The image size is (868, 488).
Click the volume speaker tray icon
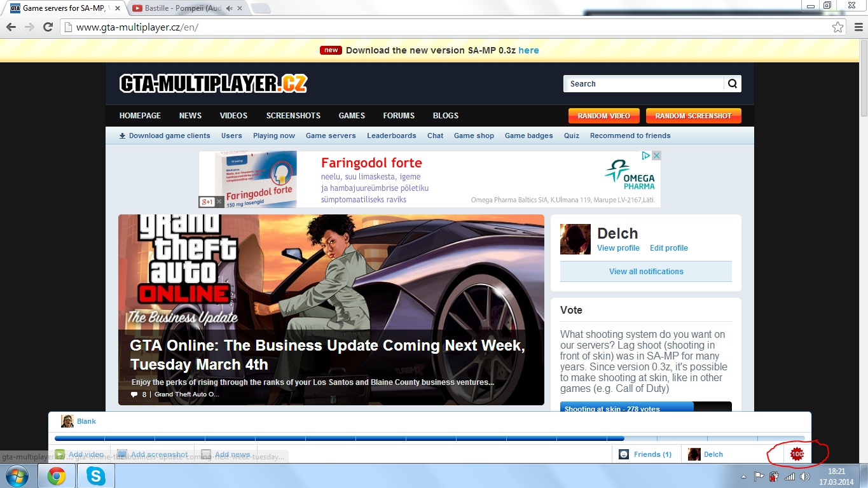click(x=805, y=477)
